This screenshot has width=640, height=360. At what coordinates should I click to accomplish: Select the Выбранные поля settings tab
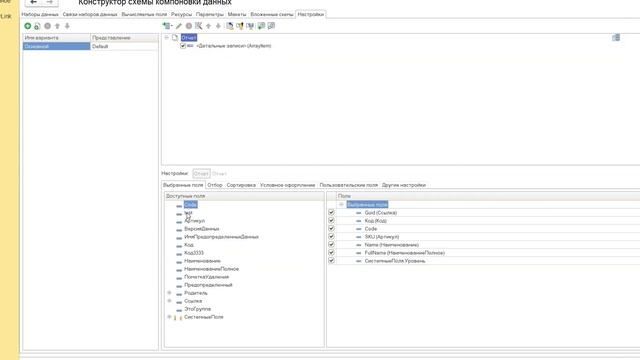183,185
